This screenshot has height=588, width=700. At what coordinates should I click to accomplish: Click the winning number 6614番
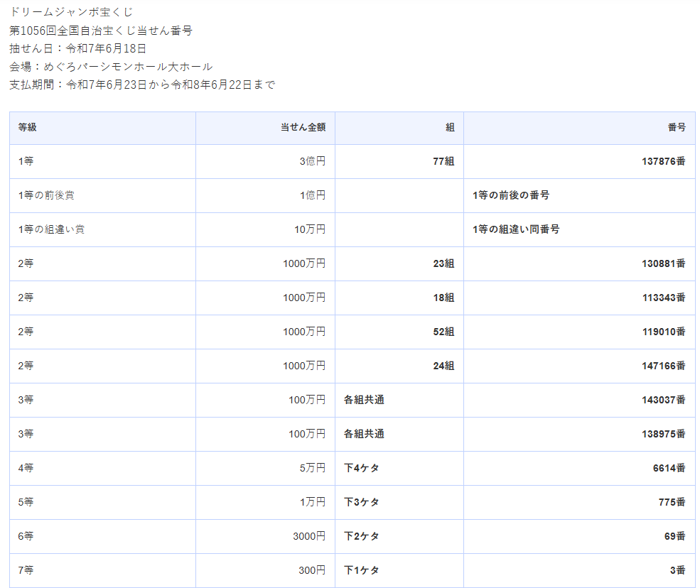[x=669, y=468]
